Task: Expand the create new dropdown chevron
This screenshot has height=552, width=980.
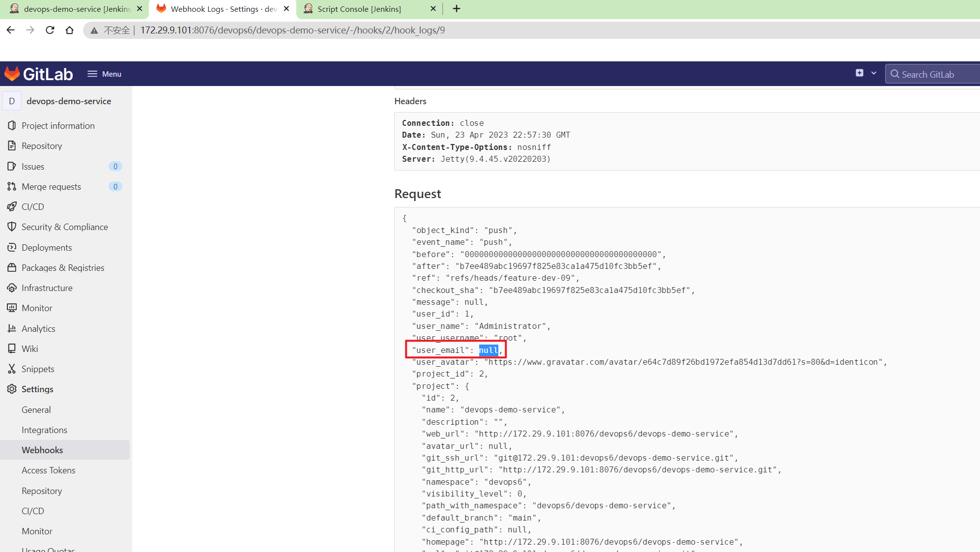Action: pos(874,73)
